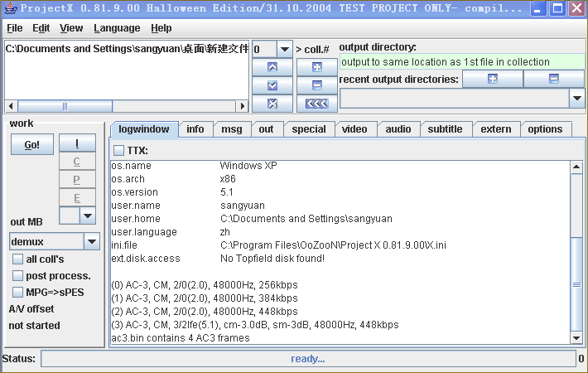This screenshot has height=373, width=588.
Task: Enable the all coll's checkbox
Action: point(17,259)
